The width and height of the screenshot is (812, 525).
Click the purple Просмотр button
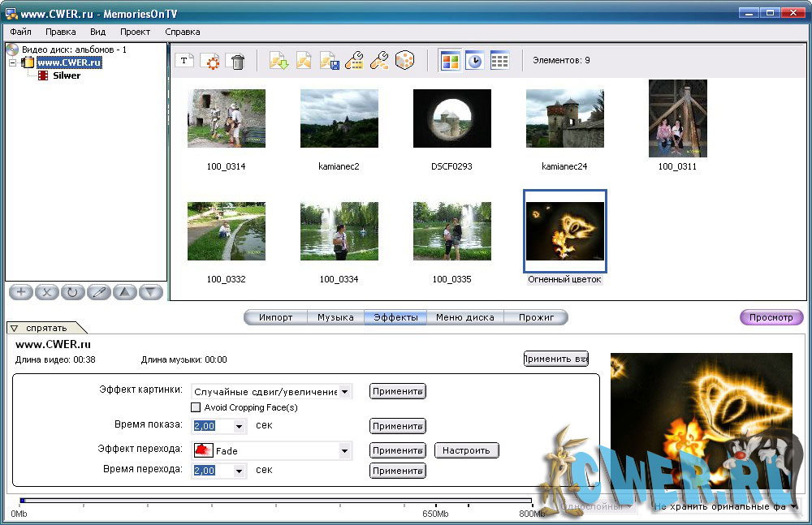coord(771,317)
